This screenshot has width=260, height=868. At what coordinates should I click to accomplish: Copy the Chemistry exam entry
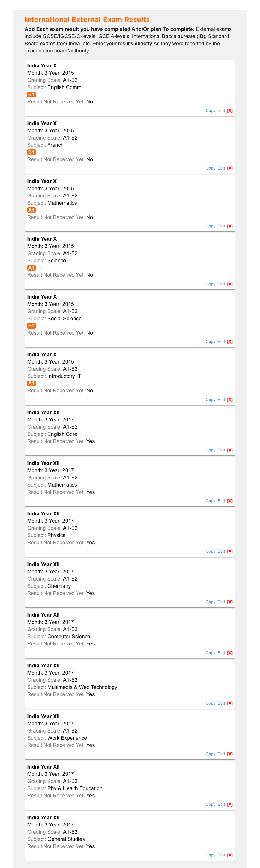[x=210, y=602]
